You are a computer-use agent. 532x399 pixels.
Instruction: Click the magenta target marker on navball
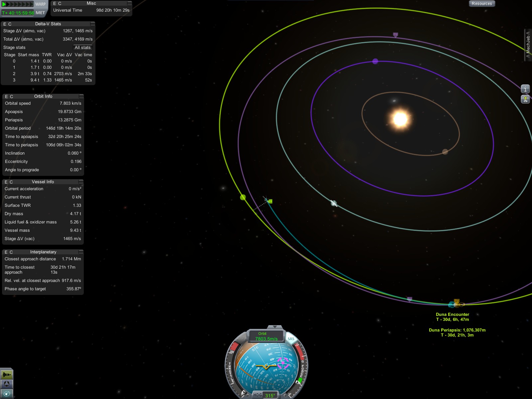pyautogui.click(x=283, y=363)
